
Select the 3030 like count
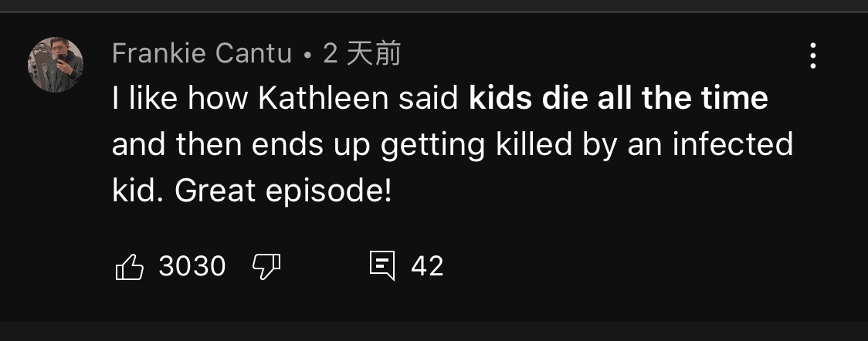[192, 266]
